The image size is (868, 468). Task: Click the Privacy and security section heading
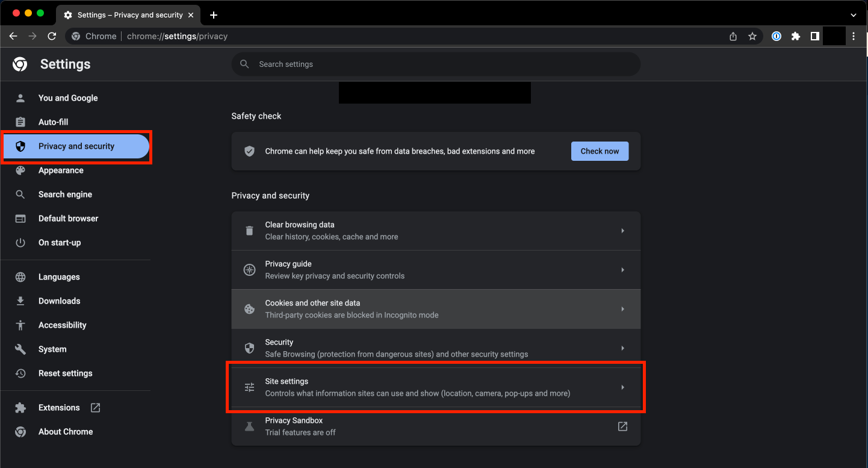point(270,195)
